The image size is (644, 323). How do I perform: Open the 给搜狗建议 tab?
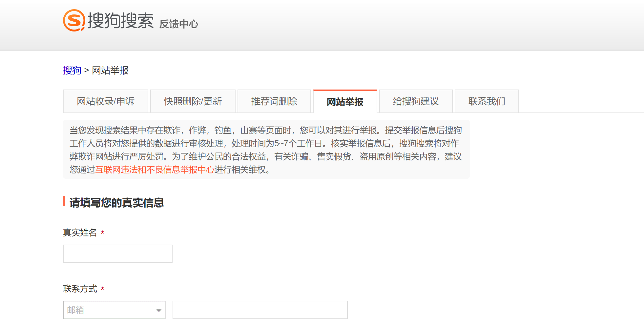pos(416,101)
